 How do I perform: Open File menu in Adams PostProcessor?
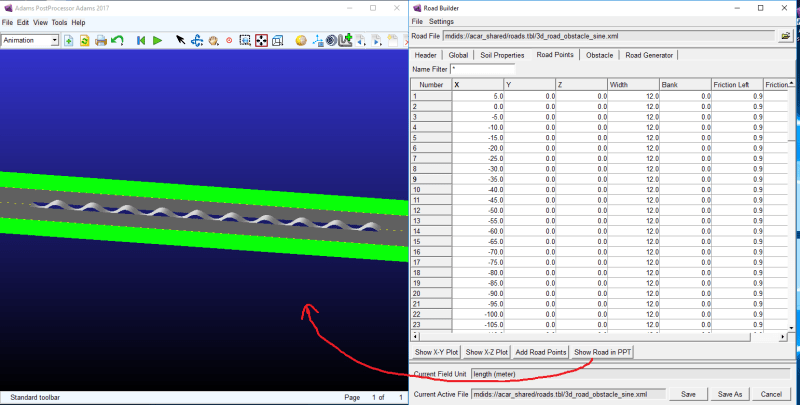(x=7, y=22)
